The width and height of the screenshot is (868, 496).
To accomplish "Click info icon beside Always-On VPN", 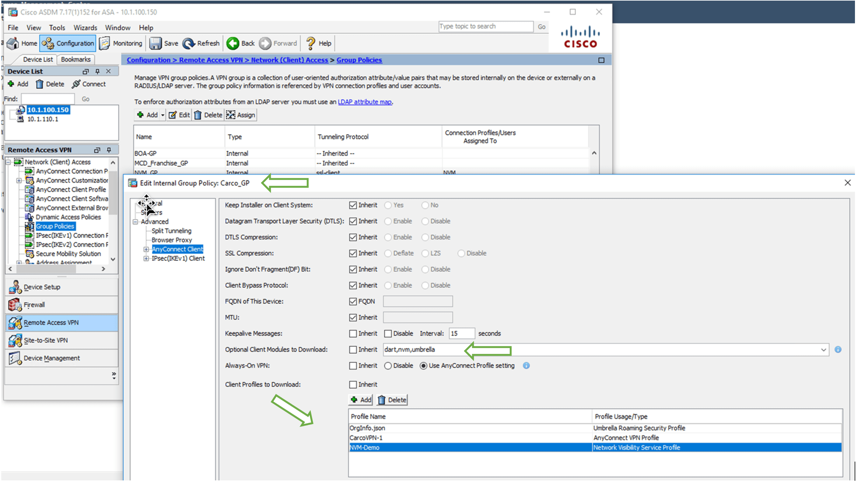I will point(526,365).
